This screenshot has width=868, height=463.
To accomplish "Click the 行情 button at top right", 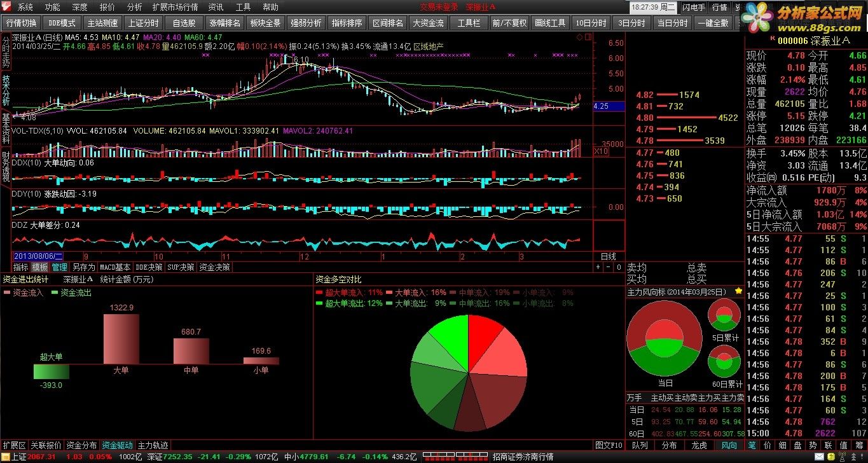I will 719,8.
